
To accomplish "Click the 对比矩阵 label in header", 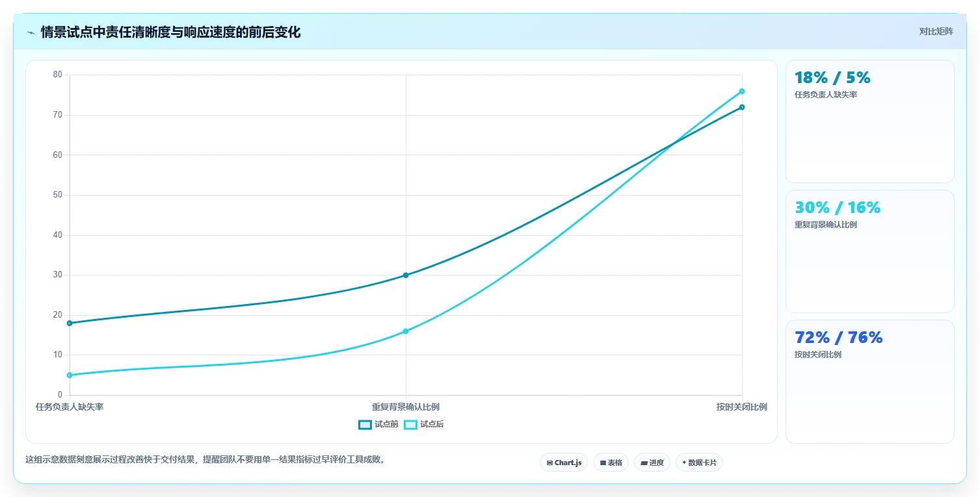I will click(x=936, y=31).
